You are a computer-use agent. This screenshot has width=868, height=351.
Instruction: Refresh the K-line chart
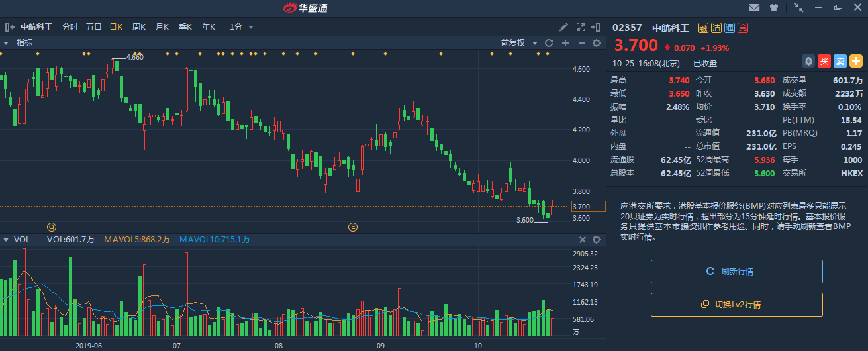click(548, 43)
